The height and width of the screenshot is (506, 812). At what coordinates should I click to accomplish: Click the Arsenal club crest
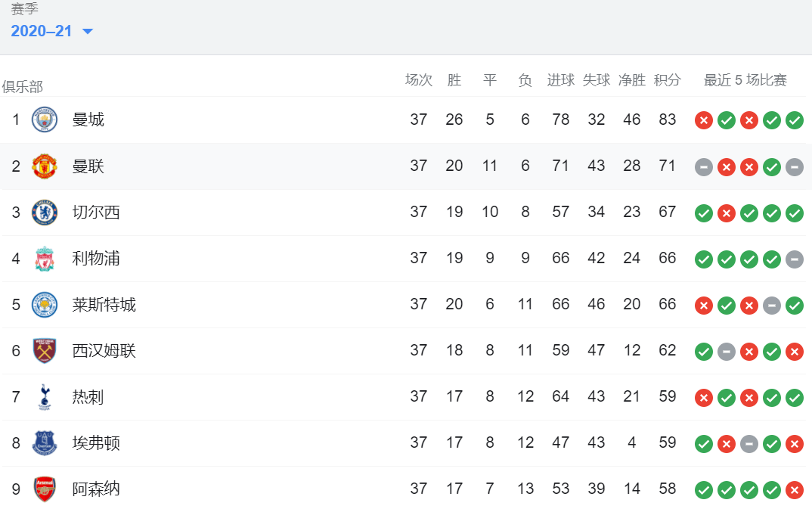[45, 489]
